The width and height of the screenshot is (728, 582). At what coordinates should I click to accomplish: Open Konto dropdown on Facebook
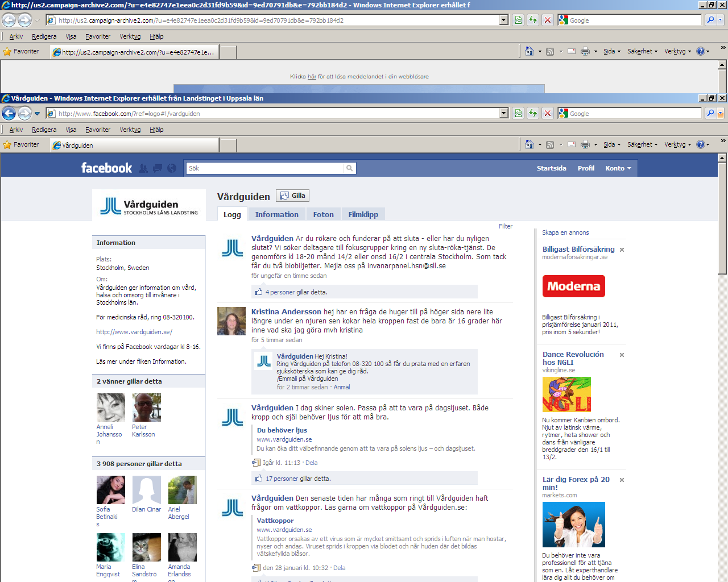click(618, 168)
